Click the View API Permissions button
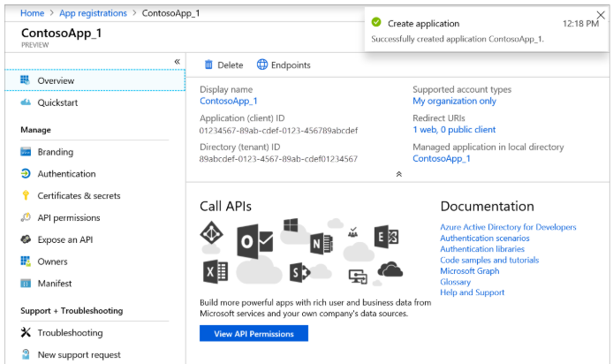The width and height of the screenshot is (613, 364). pos(254,333)
